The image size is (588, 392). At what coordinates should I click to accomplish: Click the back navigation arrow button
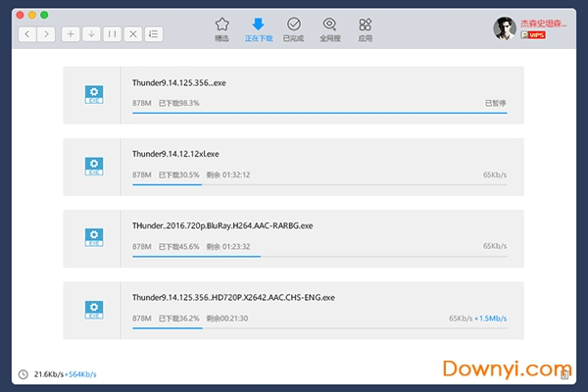tap(25, 34)
